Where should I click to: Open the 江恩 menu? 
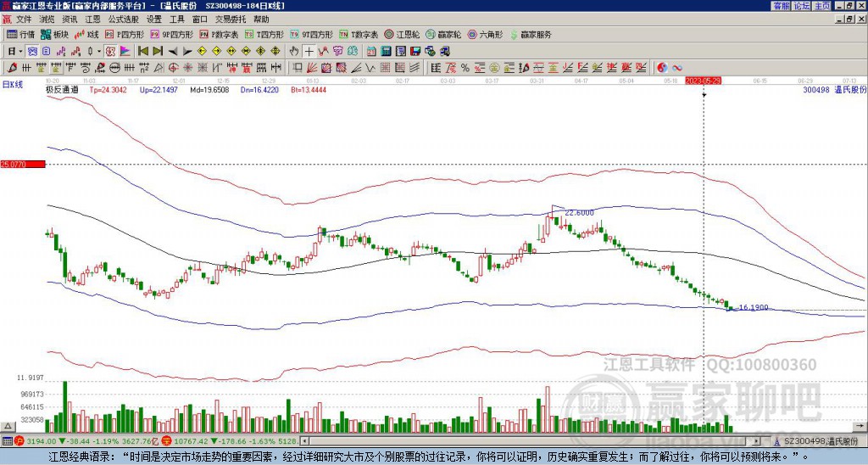(92, 20)
